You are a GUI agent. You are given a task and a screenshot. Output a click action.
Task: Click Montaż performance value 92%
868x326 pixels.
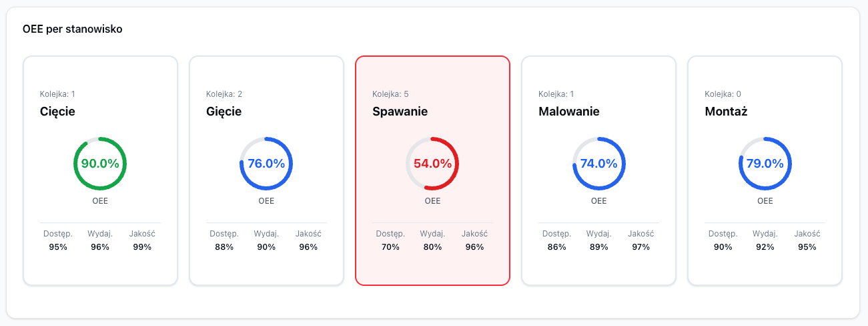coord(765,247)
